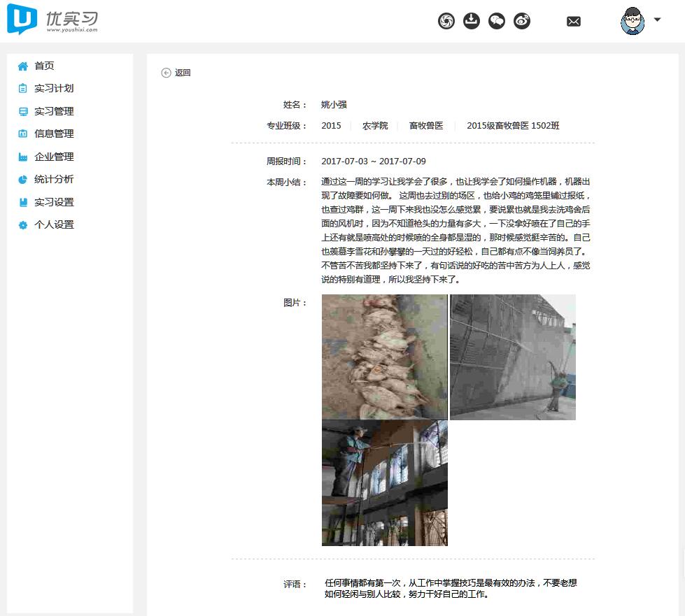Screen dimensions: 685x616
Task: Select 实习设置 in the sidebar
Action: [x=54, y=202]
